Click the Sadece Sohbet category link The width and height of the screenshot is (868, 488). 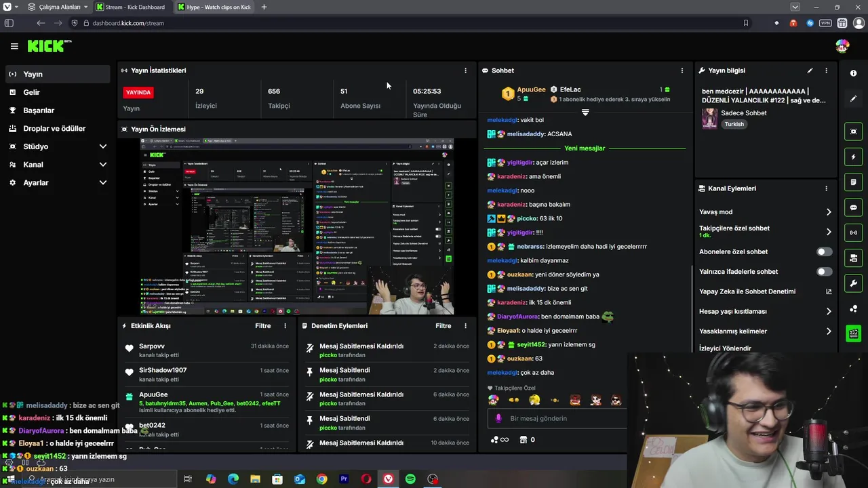coord(744,113)
